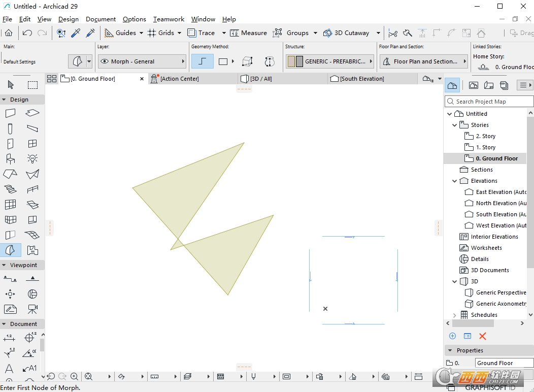The width and height of the screenshot is (534, 392).
Task: Select the Door tool
Action: click(x=10, y=144)
